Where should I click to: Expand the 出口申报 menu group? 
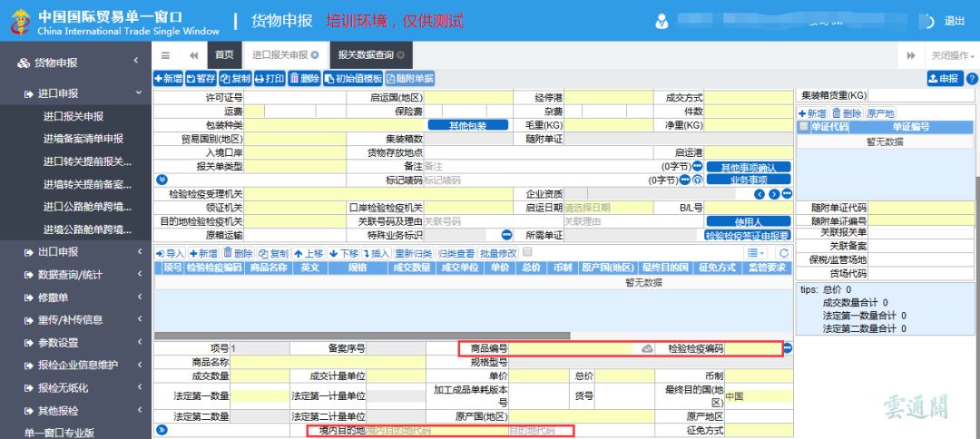pos(75,251)
